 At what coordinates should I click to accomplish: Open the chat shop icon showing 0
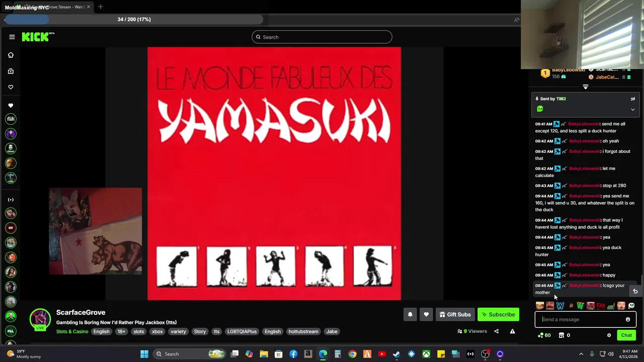coord(564,335)
